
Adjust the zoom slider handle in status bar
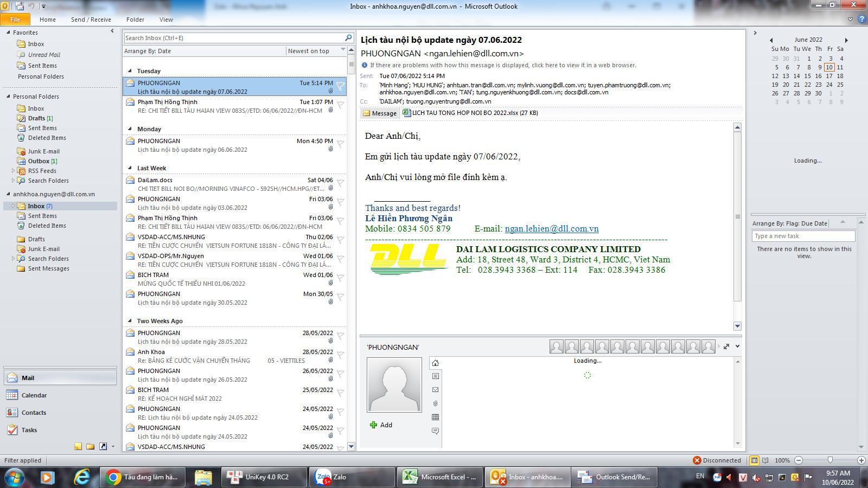830,460
